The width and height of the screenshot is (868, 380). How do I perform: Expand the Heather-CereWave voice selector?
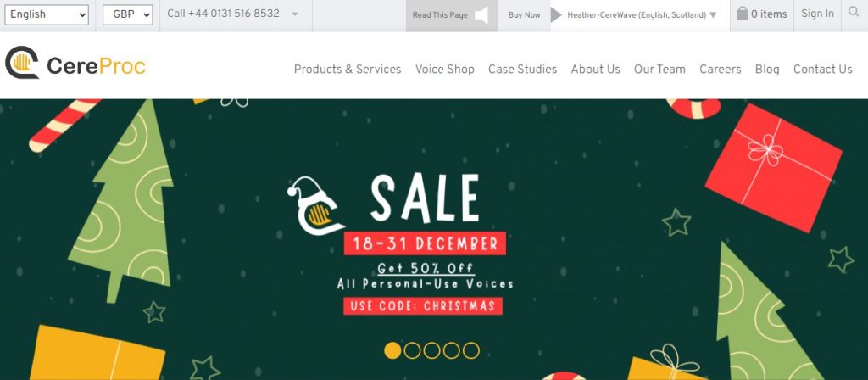click(713, 15)
